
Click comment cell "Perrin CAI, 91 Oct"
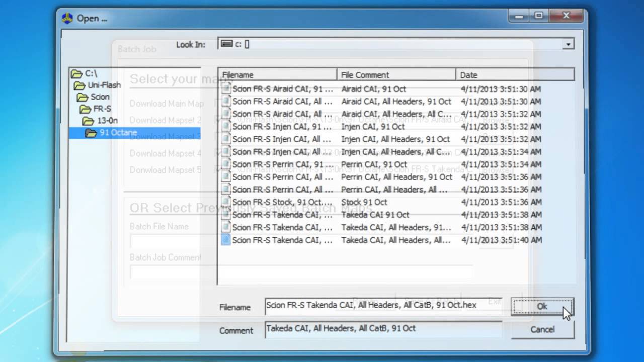374,164
